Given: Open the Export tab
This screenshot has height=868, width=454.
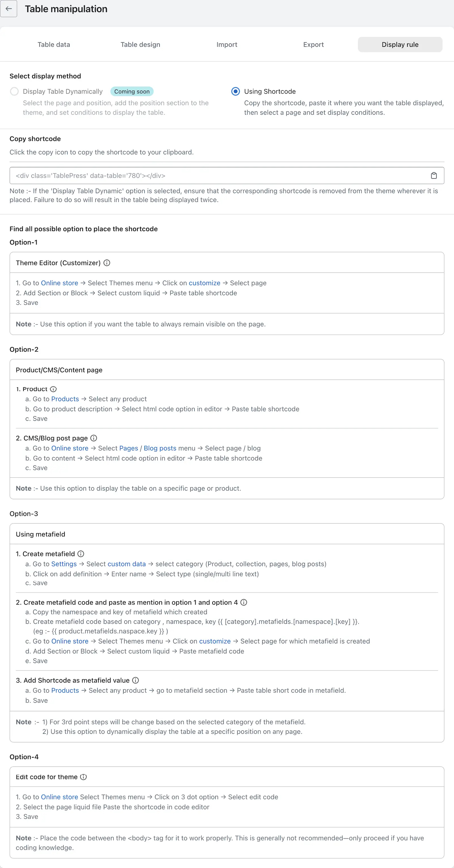Looking at the screenshot, I should click(x=314, y=45).
